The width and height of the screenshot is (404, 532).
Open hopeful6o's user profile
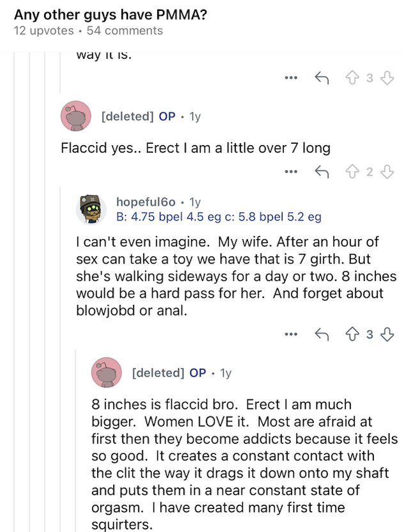point(146,202)
